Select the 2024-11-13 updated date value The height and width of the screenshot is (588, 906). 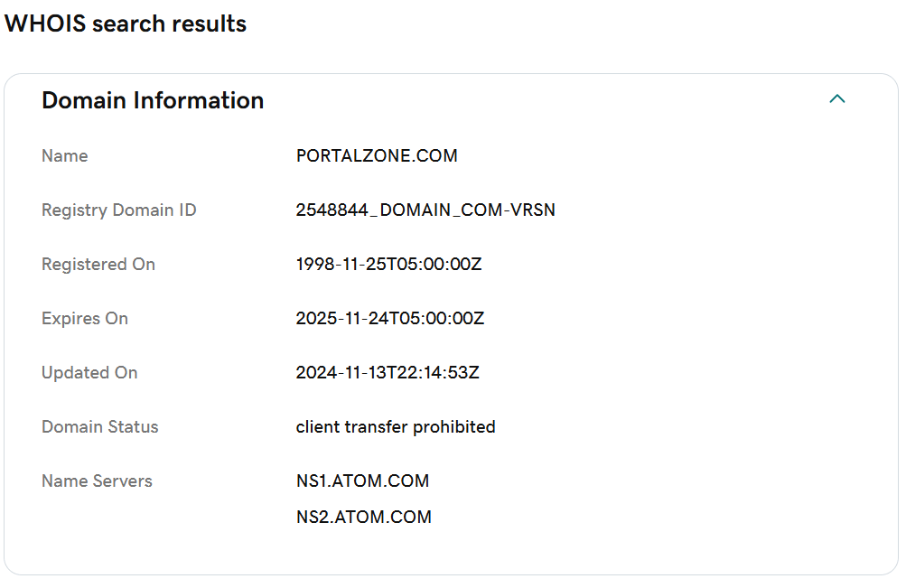click(388, 373)
